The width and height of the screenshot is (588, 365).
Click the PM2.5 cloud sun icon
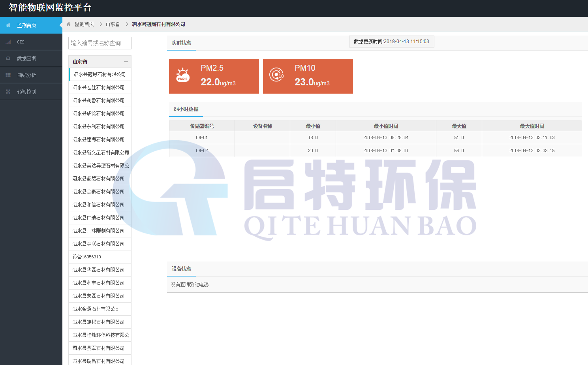[x=182, y=75]
